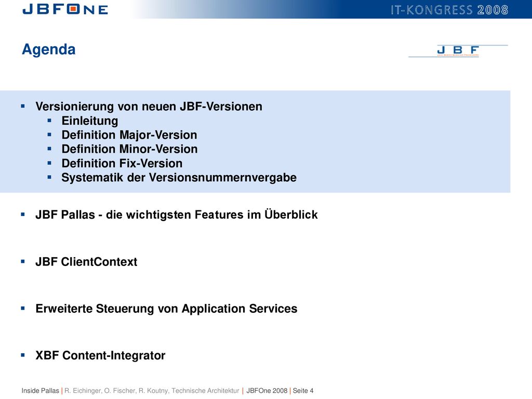Screen dimensions: 532x399
Task: Click 'JBFOne 2008' in the footer
Action: (x=267, y=391)
